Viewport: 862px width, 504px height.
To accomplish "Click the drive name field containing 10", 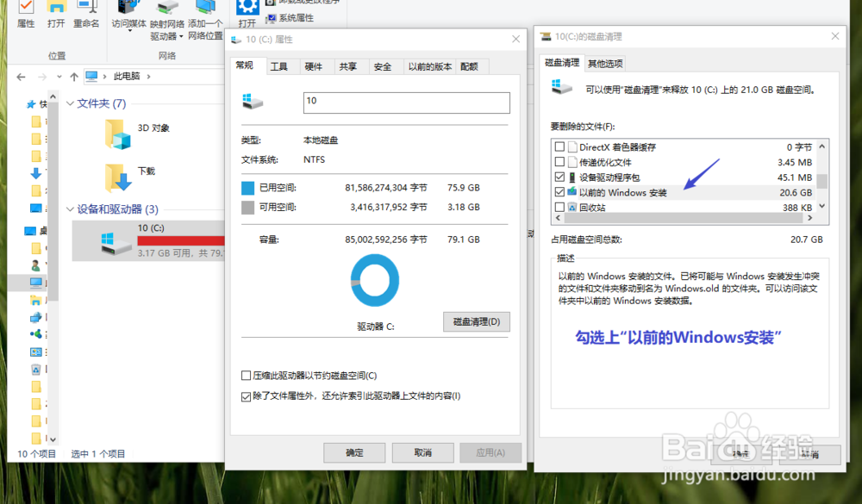I will click(406, 103).
